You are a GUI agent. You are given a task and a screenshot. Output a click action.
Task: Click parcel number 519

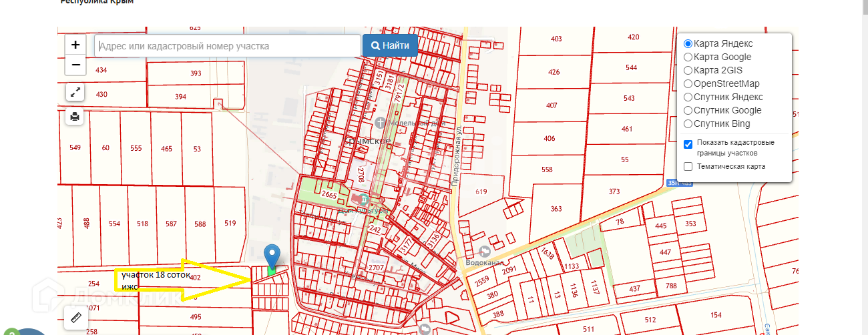click(230, 223)
